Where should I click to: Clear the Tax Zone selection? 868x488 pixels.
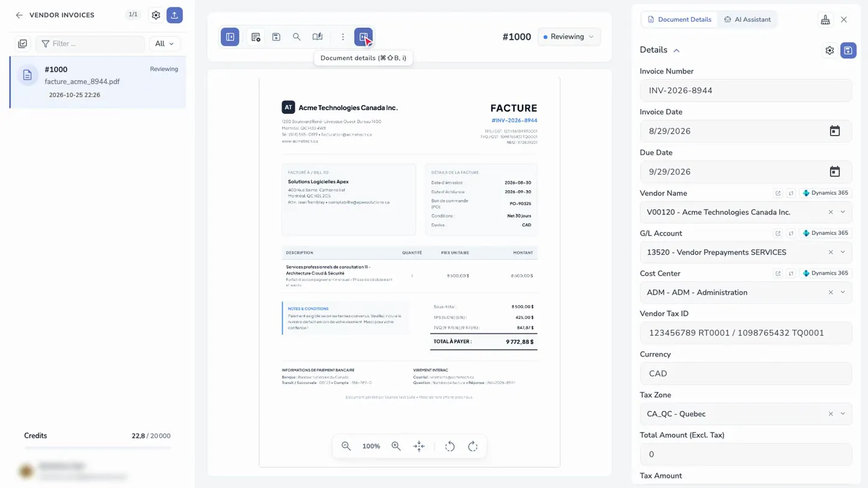(831, 414)
